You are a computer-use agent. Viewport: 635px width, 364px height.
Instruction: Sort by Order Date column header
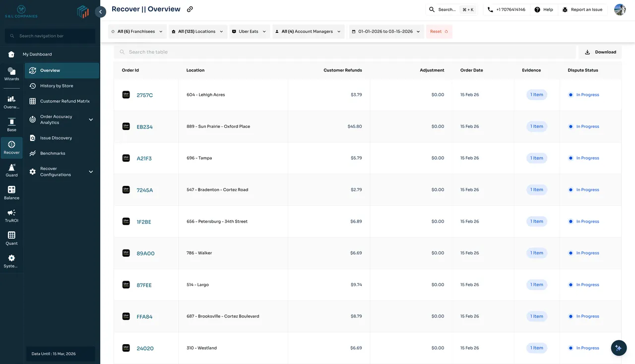pos(471,70)
